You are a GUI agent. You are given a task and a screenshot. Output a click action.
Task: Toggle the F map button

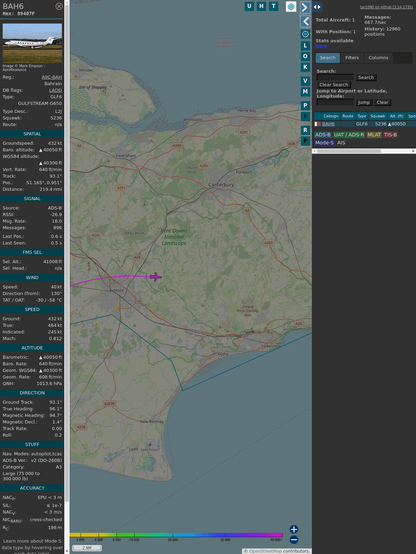[x=305, y=141]
